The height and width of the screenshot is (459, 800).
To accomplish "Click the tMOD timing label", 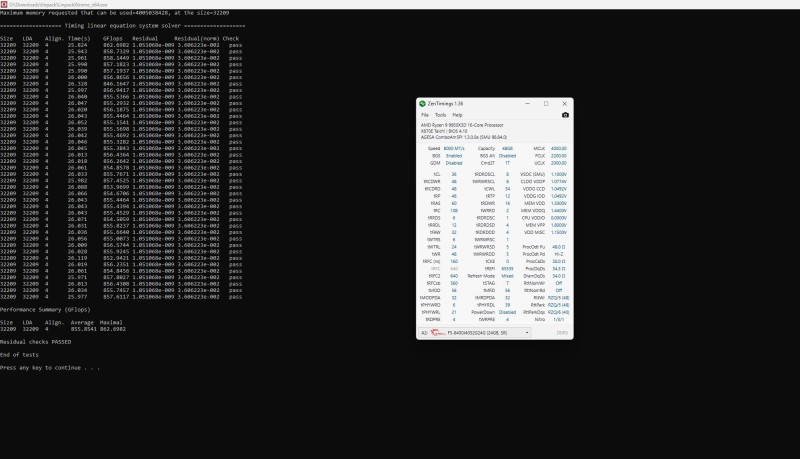I will tap(435, 291).
